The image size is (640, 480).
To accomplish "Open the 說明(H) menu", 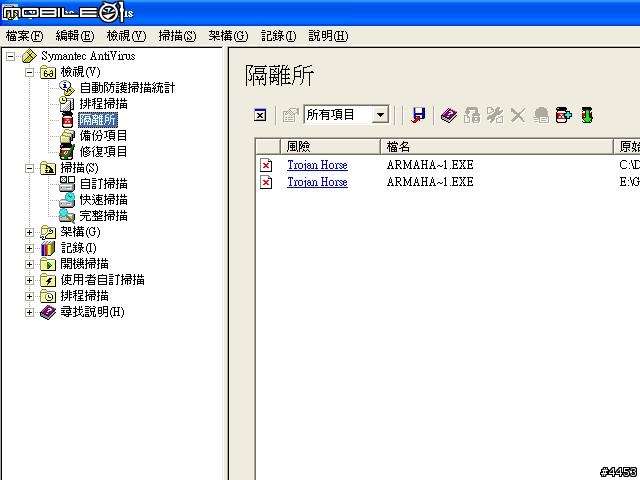I will coord(328,36).
